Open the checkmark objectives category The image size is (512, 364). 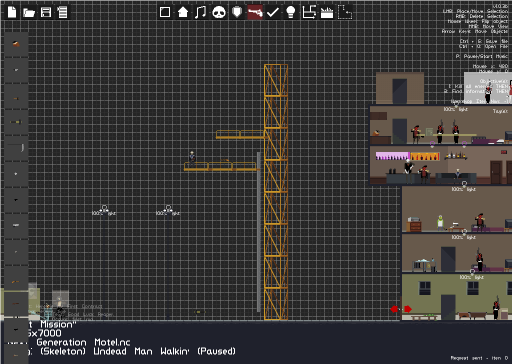(x=273, y=12)
